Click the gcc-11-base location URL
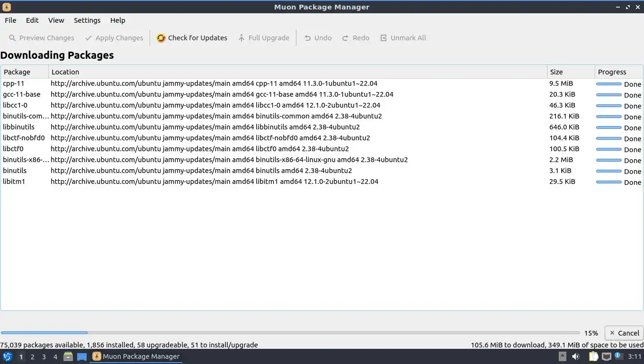This screenshot has width=644, height=364. pos(222,94)
